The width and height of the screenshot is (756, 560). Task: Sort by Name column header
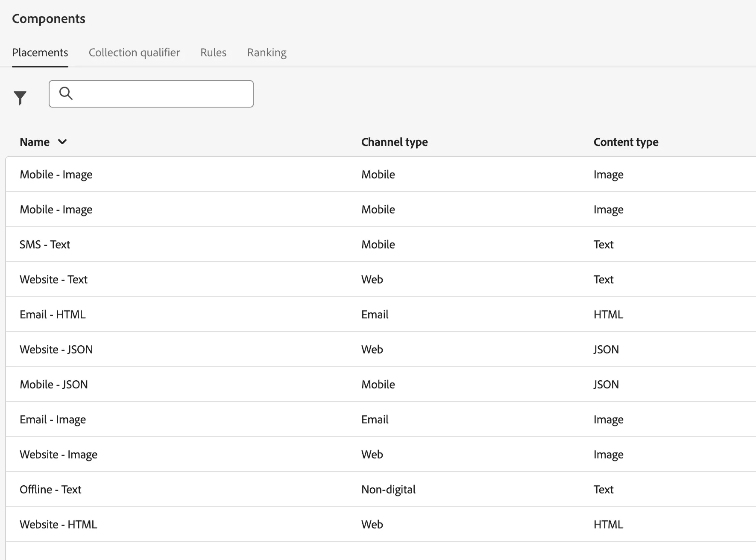click(x=35, y=142)
